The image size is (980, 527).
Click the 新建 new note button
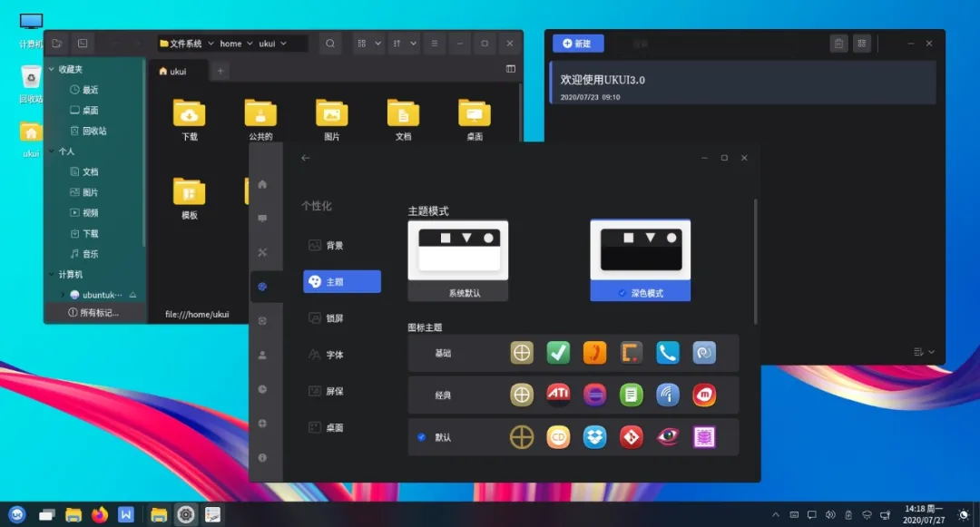click(x=578, y=43)
